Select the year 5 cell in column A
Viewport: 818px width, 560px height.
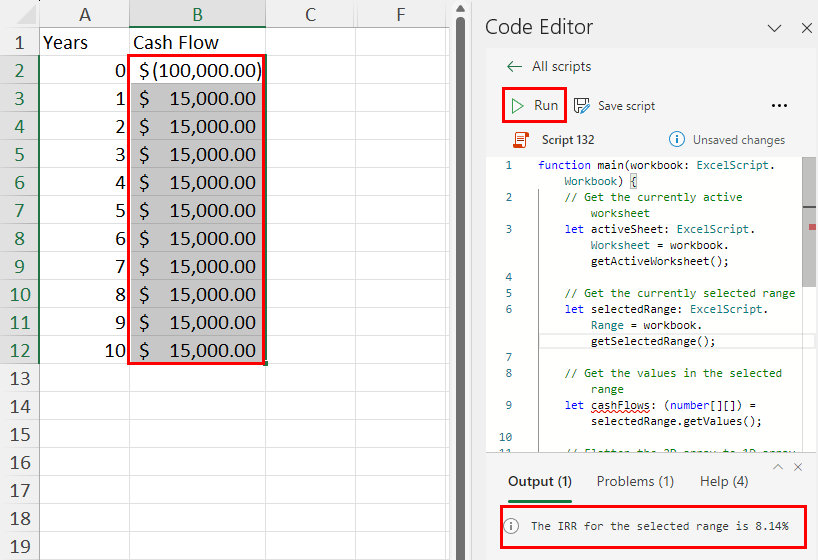pyautogui.click(x=85, y=210)
